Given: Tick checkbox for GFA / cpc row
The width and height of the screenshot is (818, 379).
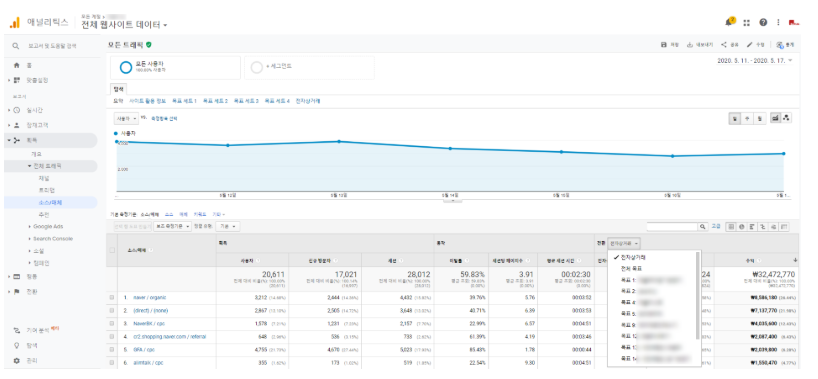Looking at the screenshot, I should (112, 350).
